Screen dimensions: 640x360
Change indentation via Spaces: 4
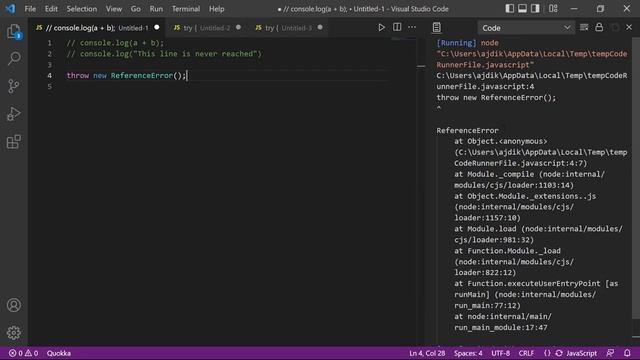468,353
